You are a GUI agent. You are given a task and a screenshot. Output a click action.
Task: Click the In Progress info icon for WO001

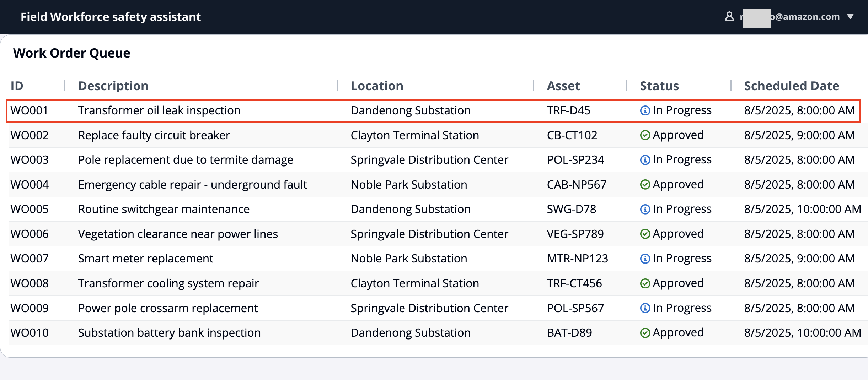645,111
